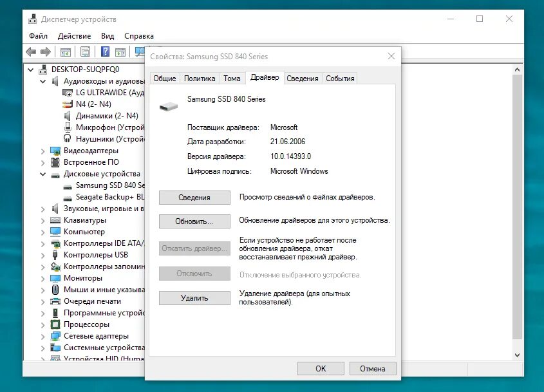Select Seagate Backup+ drive in tree
The width and height of the screenshot is (544, 392).
[x=110, y=197]
